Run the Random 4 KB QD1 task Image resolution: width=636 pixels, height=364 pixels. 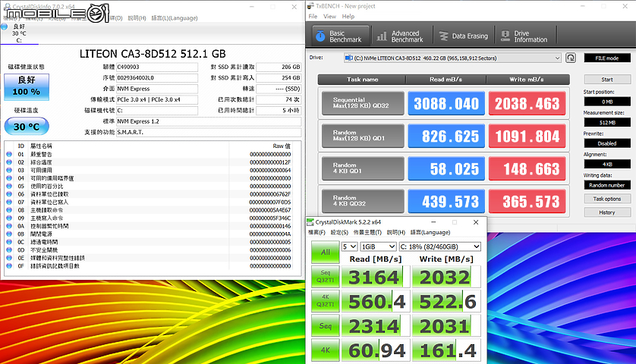point(363,168)
